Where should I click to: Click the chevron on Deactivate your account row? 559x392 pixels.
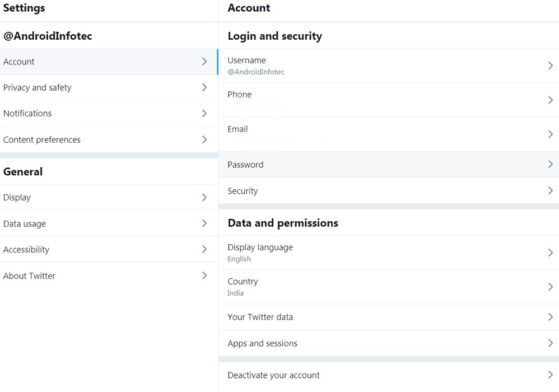click(x=551, y=375)
